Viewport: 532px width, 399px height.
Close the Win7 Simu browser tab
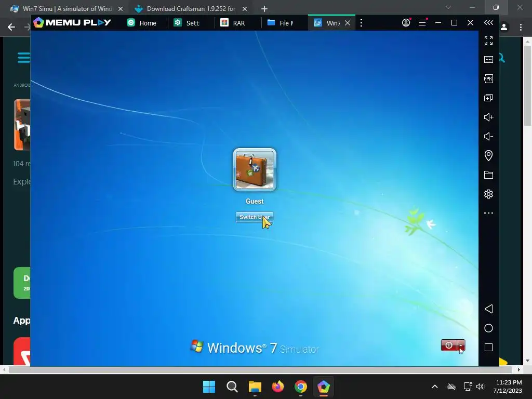coord(121,9)
